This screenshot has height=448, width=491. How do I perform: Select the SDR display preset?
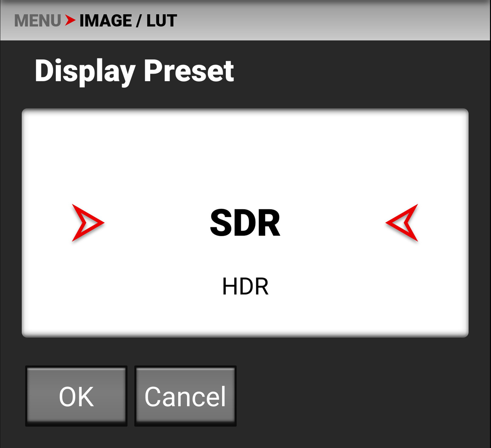[245, 223]
